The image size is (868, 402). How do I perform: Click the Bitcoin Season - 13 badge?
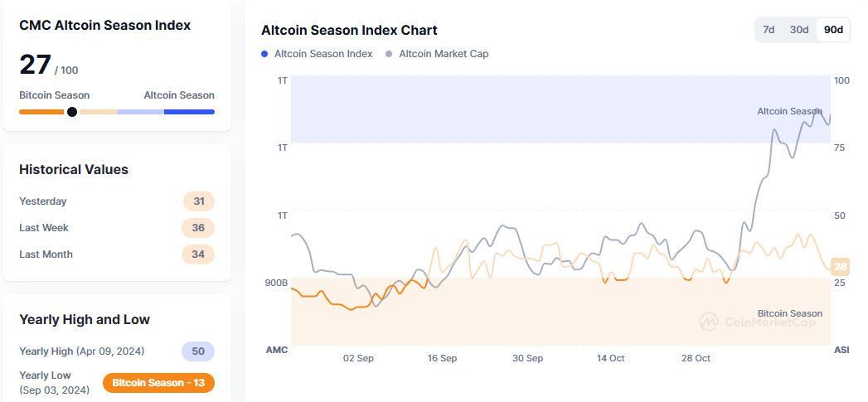click(x=158, y=383)
